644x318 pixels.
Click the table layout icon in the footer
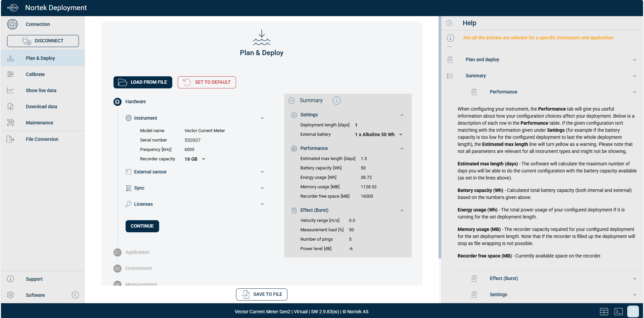(x=604, y=312)
